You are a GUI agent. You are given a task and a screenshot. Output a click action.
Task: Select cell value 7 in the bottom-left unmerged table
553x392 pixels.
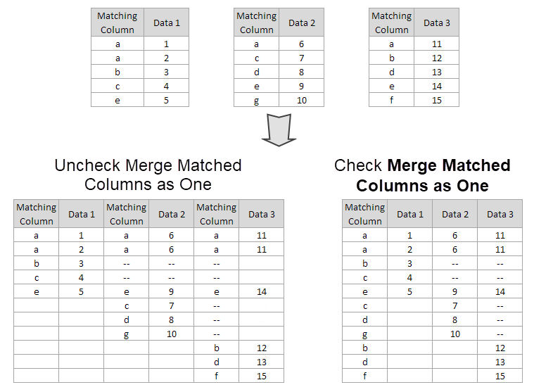[x=172, y=305]
